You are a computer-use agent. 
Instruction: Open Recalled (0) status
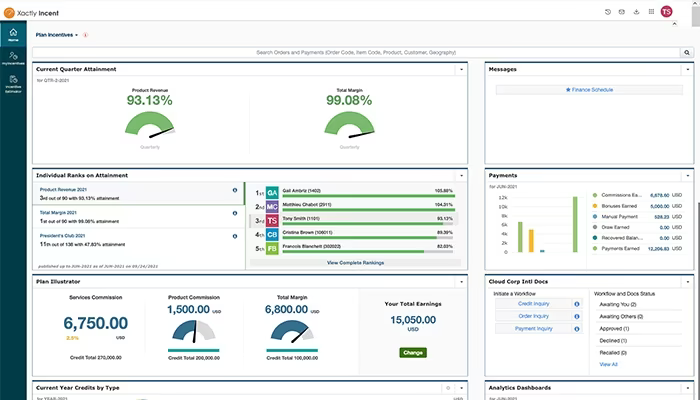tap(613, 353)
